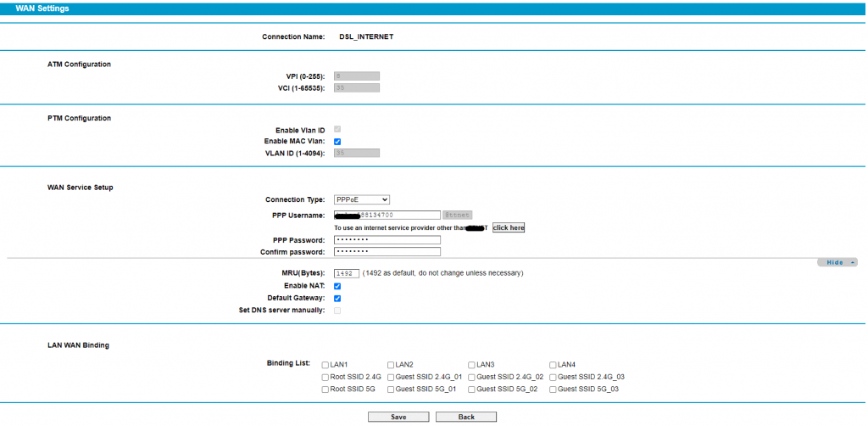Follow the 'click here' provider link
This screenshot has height=426, width=868.
509,227
